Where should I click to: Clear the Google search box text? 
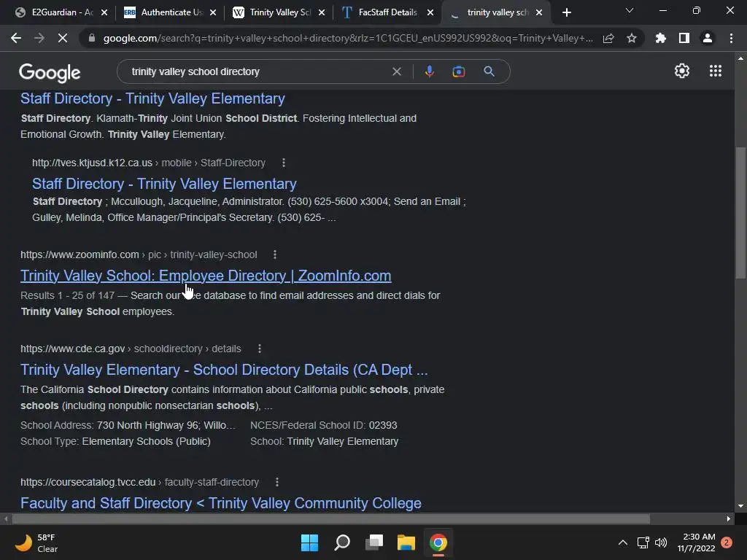tap(396, 71)
